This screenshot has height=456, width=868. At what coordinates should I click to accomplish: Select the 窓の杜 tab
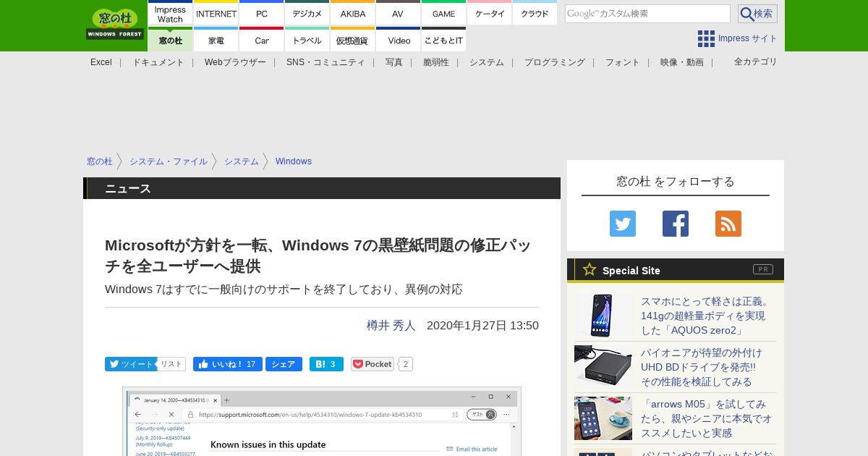pyautogui.click(x=170, y=40)
